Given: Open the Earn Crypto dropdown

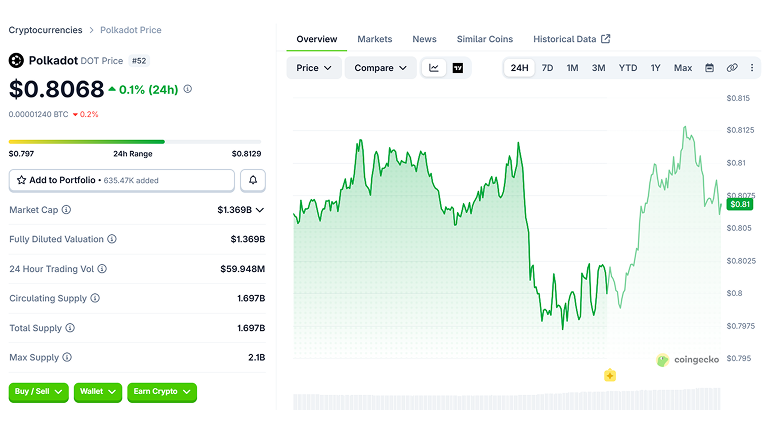Looking at the screenshot, I should point(162,392).
